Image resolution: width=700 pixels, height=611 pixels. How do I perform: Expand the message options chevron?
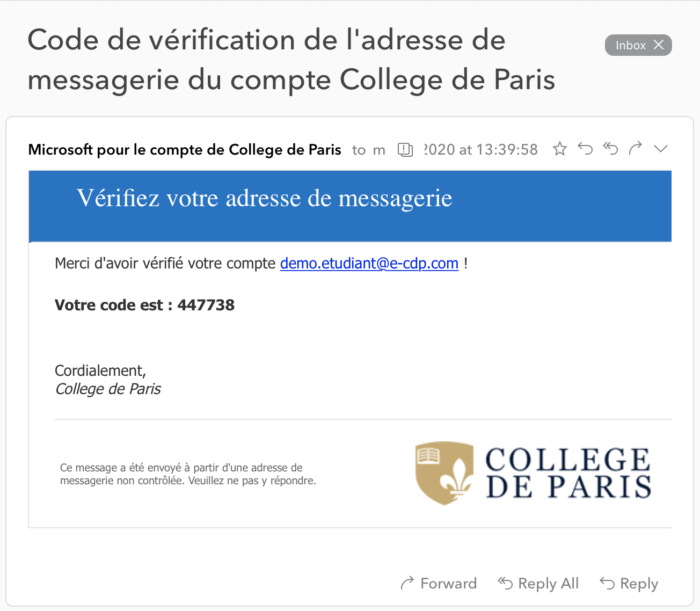[x=661, y=149]
